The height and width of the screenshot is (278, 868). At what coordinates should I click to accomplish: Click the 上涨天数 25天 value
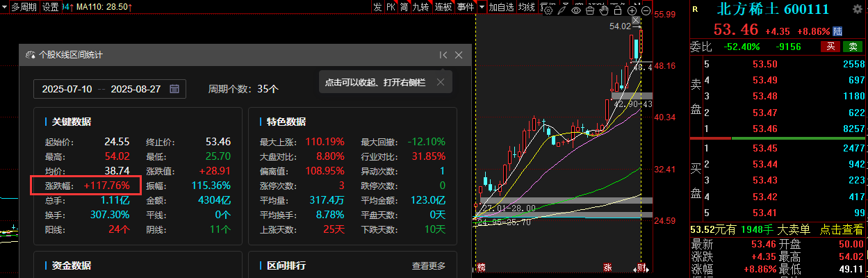(x=334, y=229)
